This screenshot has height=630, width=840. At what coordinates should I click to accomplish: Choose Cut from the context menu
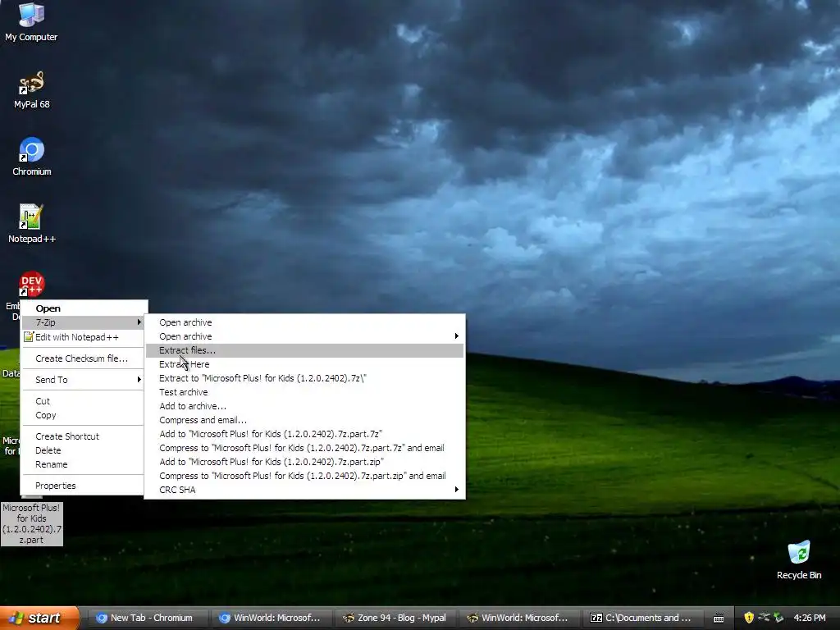[x=84, y=400]
